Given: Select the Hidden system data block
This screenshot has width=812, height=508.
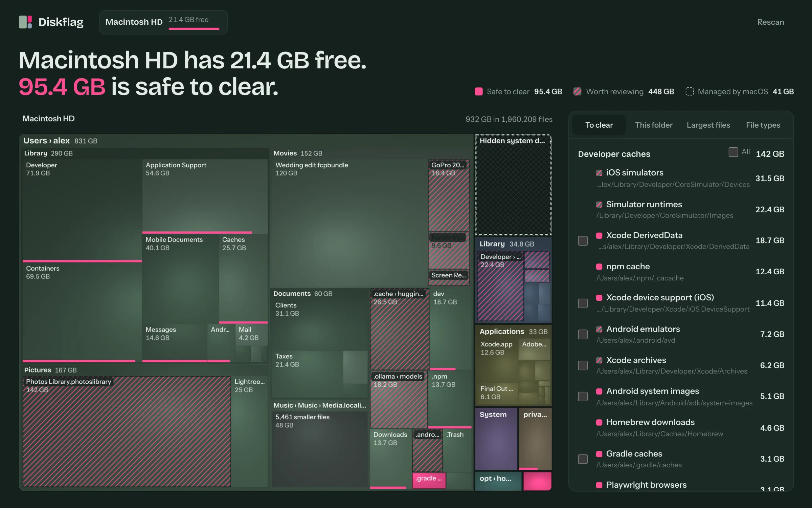Looking at the screenshot, I should click(x=513, y=185).
